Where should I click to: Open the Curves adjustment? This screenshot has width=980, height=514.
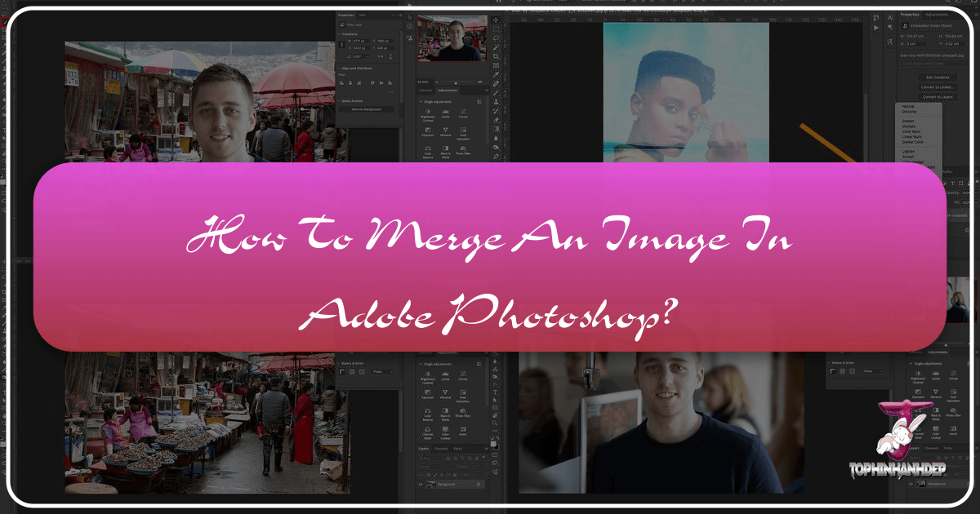(462, 111)
